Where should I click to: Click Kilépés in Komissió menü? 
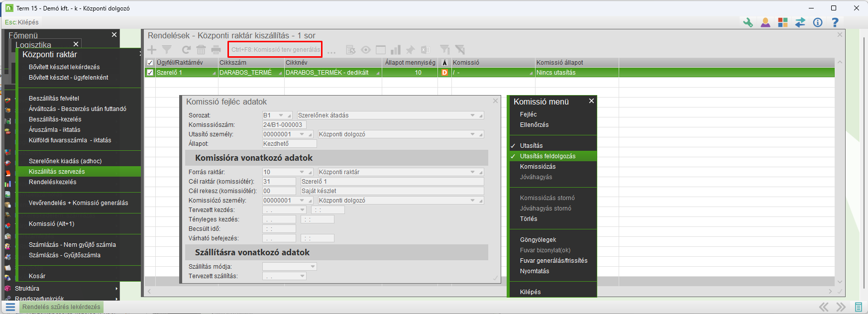530,292
